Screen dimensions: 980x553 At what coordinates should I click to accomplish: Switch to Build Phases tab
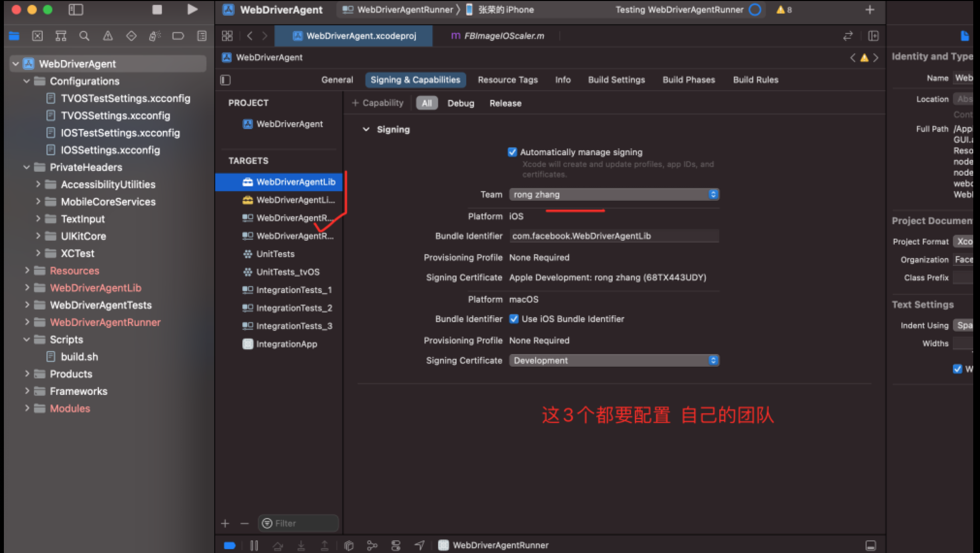(x=689, y=80)
